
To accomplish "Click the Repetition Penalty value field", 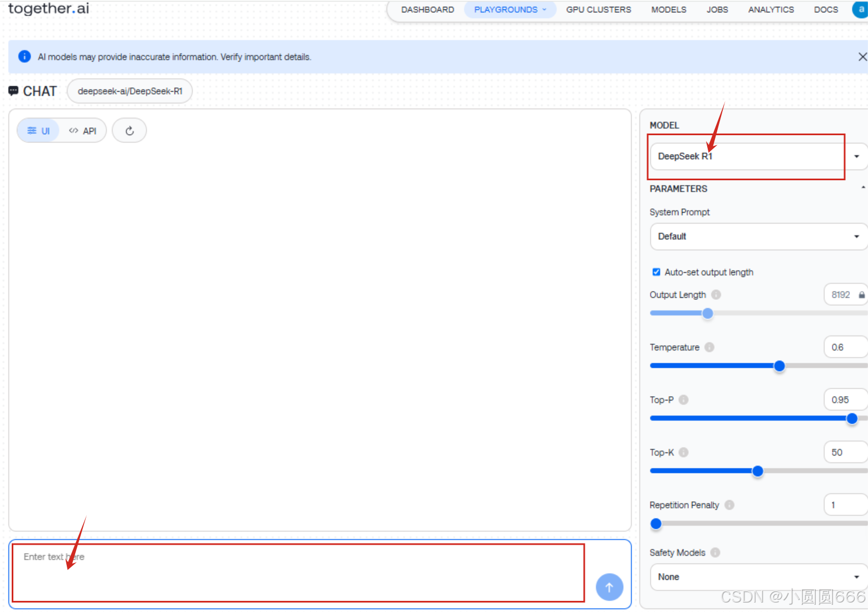I will (846, 505).
